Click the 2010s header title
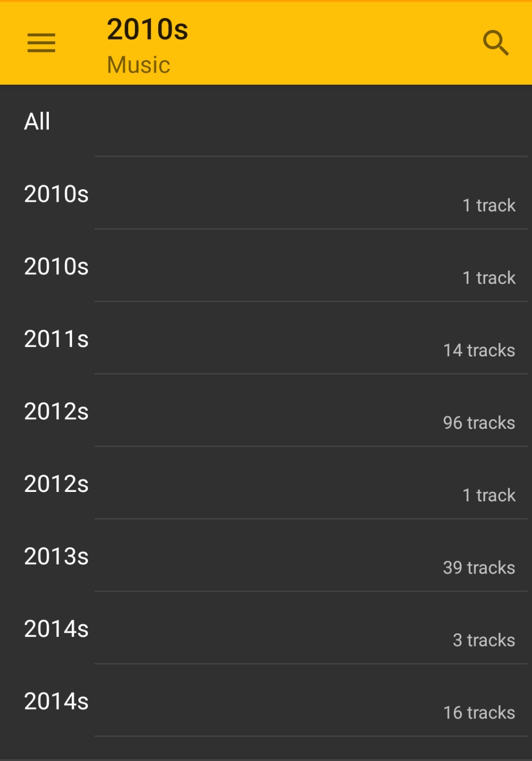This screenshot has height=761, width=532. pos(148,29)
